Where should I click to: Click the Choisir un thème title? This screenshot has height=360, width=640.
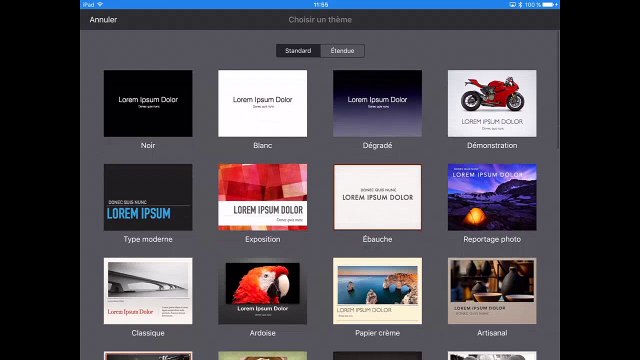(x=320, y=20)
